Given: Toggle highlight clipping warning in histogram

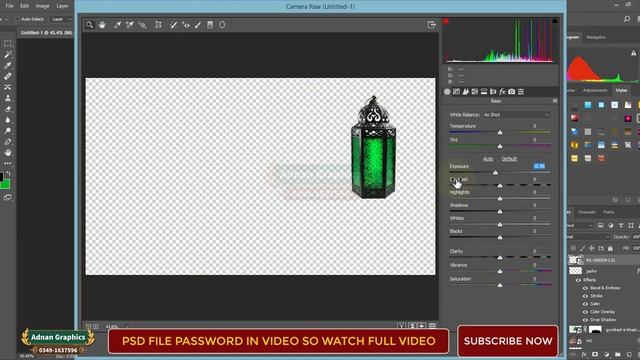Looking at the screenshot, I should click(555, 21).
